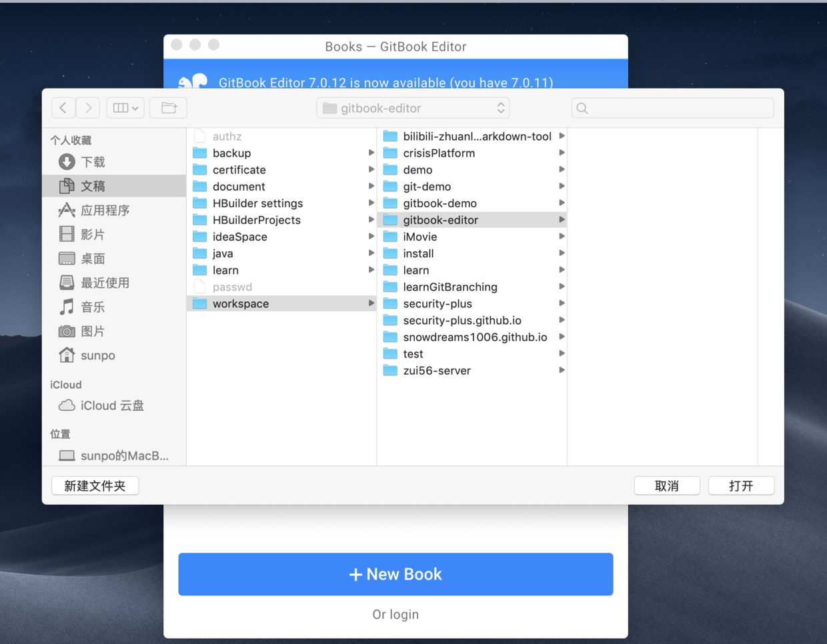This screenshot has height=644, width=827.
Task: Expand the security-plus folder chevron
Action: coord(562,303)
